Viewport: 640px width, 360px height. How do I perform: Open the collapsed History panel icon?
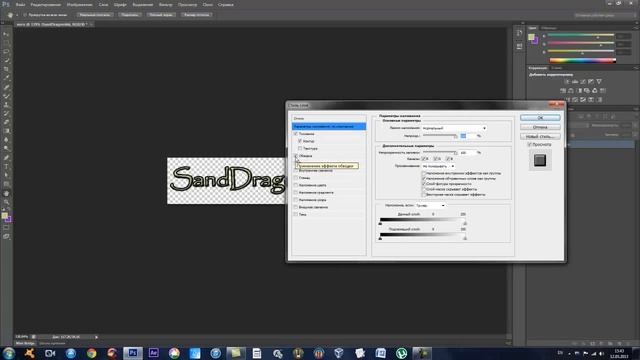point(519,33)
